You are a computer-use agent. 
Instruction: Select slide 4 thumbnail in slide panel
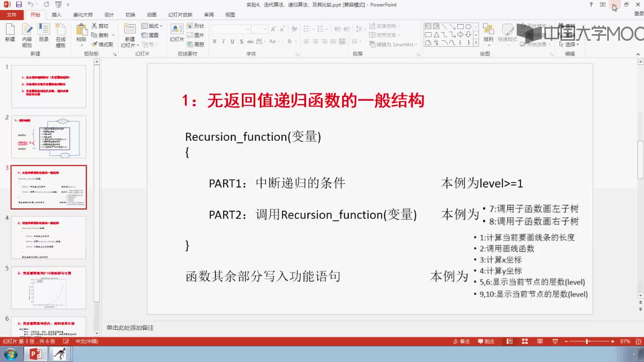click(49, 237)
